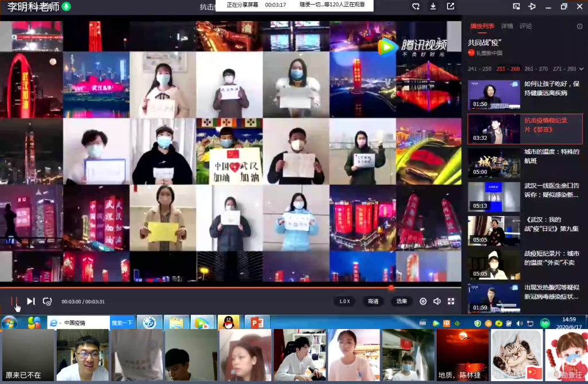Screen dimensions: 588x384
Task: Click the red video progress bar handle
Action: [x=391, y=288]
